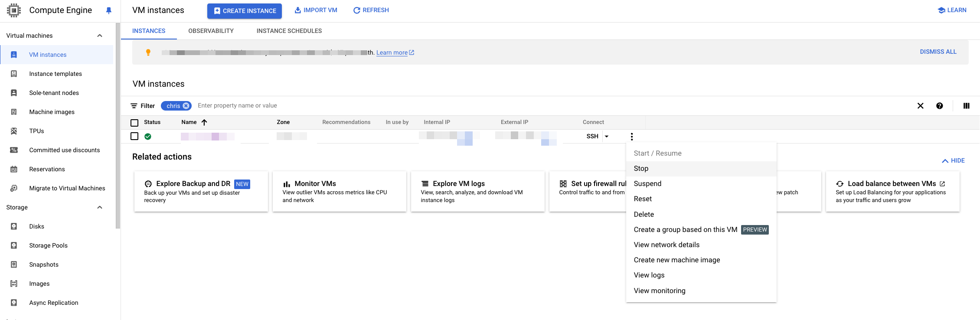
Task: Click the Sole-tenant nodes icon
Action: click(x=14, y=93)
